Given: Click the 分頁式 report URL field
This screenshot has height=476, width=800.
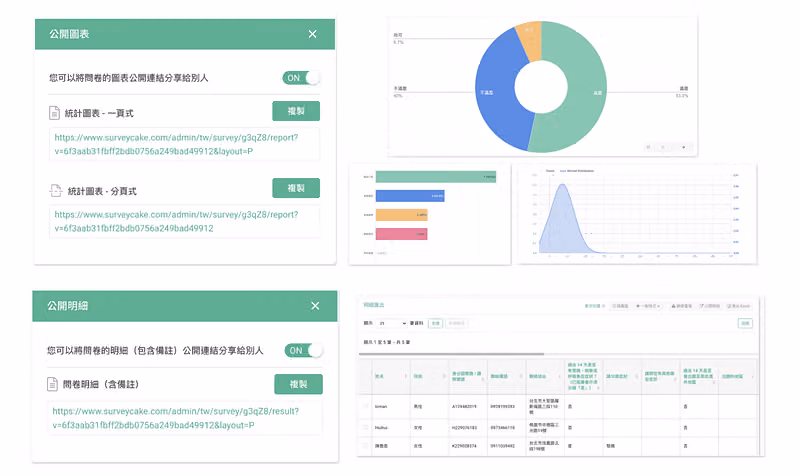Looking at the screenshot, I should click(x=184, y=221).
